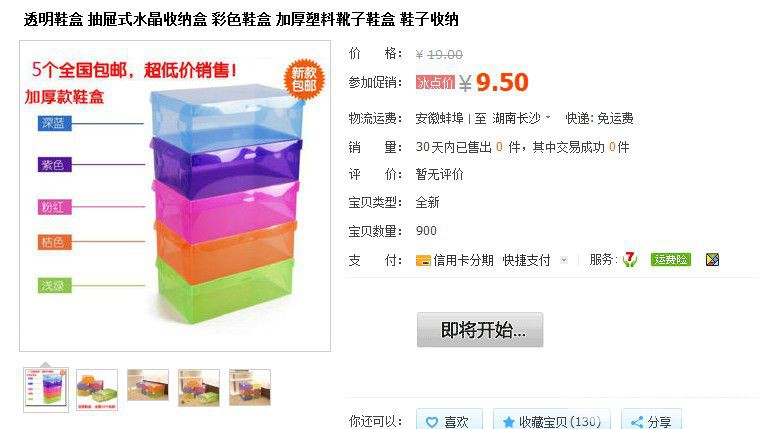
Task: Click the 即将开始... button
Action: point(480,330)
